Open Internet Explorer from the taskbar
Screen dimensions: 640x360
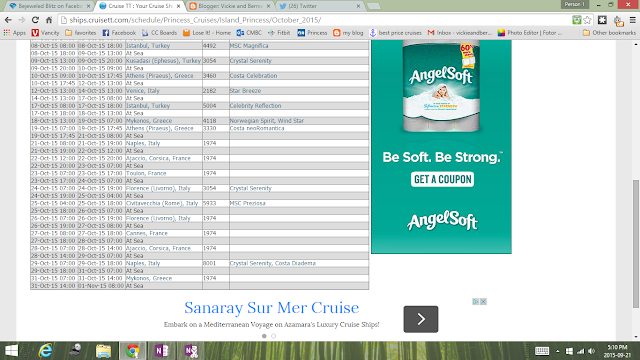click(45, 351)
